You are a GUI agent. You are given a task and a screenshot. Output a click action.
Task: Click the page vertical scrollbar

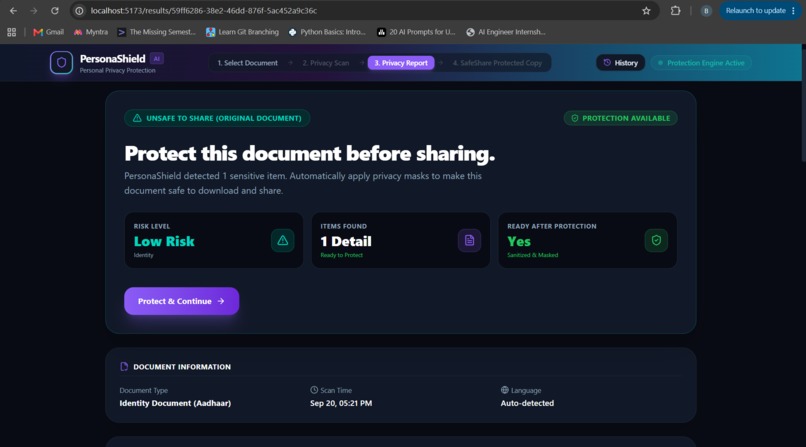(803, 105)
